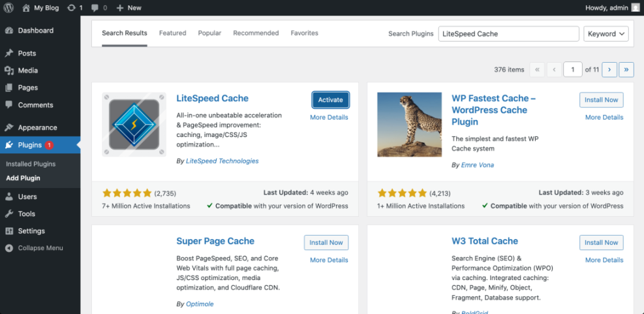
Task: Open More Details for Super Page Cache
Action: tap(329, 260)
